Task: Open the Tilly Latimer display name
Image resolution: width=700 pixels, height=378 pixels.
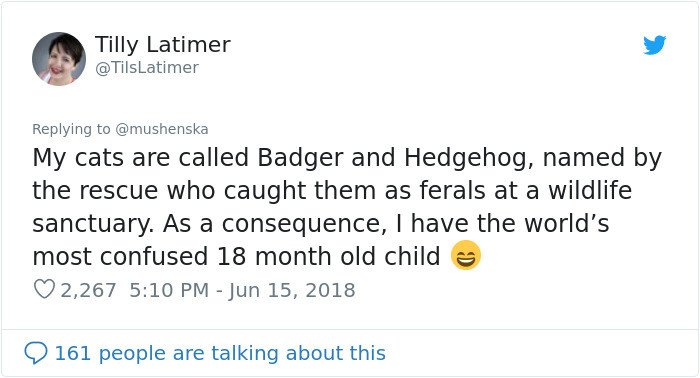Action: (162, 45)
